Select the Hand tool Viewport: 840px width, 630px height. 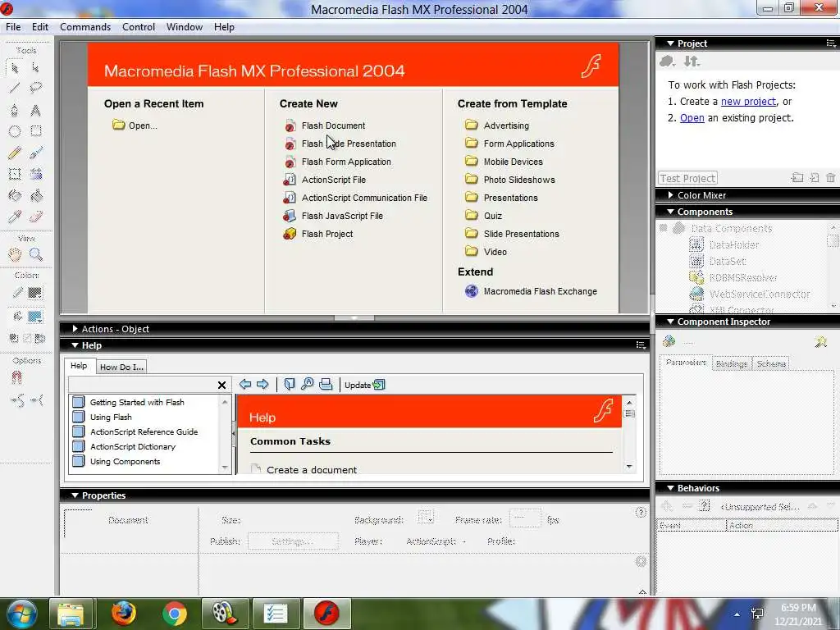point(15,254)
